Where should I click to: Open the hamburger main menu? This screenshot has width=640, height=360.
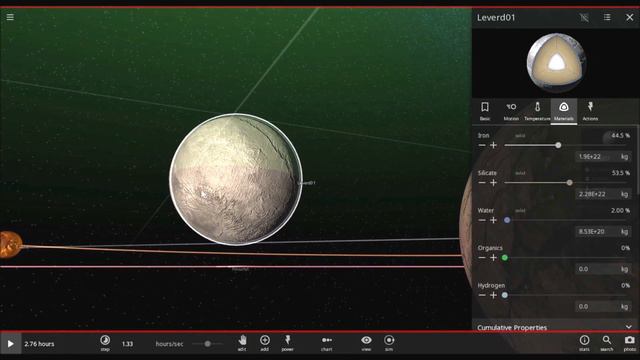tap(10, 17)
